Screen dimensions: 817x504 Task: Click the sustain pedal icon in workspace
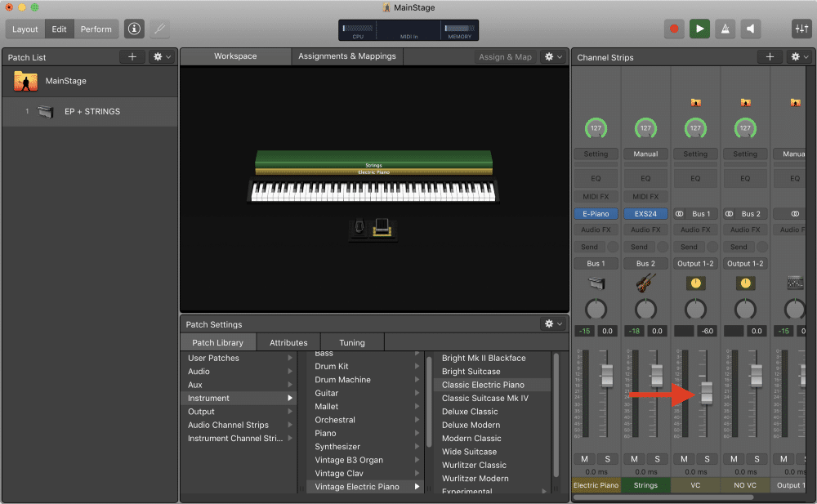pyautogui.click(x=359, y=228)
